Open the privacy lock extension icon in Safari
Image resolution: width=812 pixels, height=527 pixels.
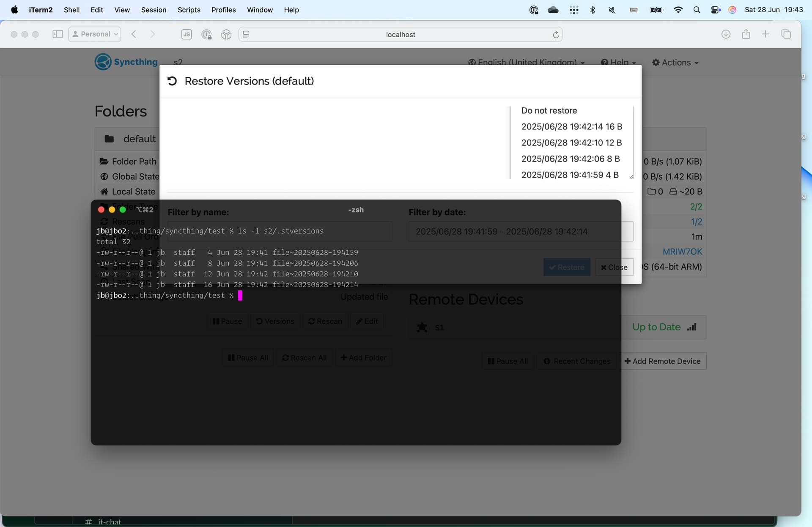tap(206, 35)
